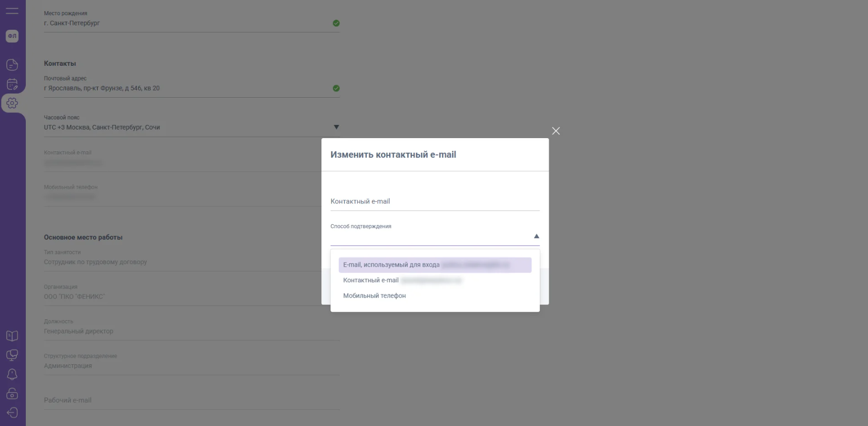The height and width of the screenshot is (426, 868).
Task: Click the logout icon in sidebar
Action: point(12,413)
